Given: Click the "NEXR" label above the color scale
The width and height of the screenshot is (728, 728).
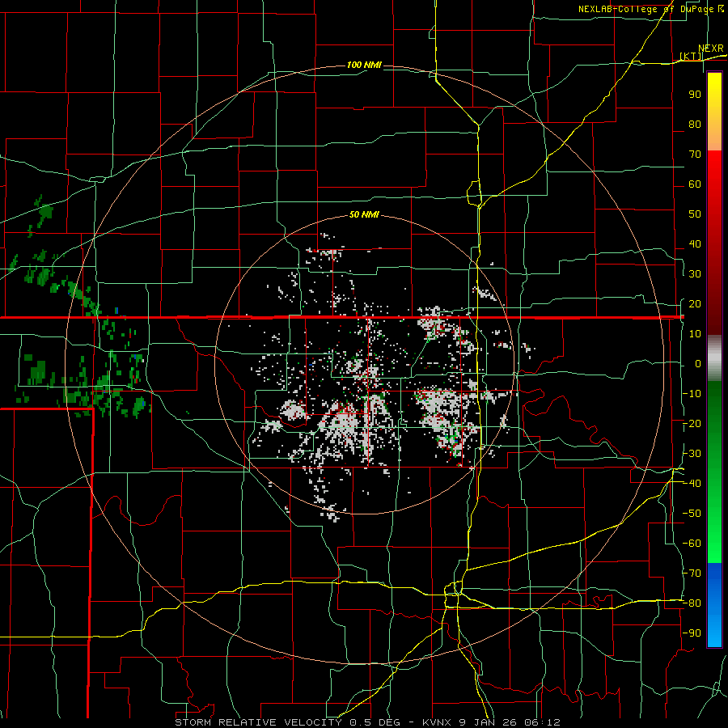Looking at the screenshot, I should 711,49.
